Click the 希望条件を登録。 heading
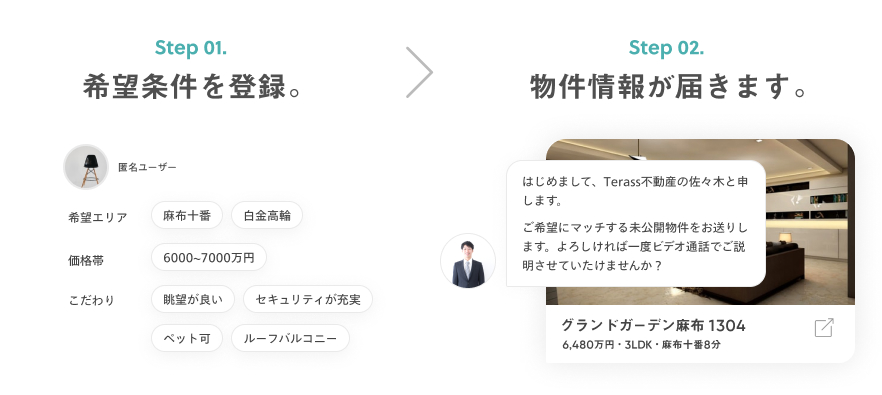 click(192, 87)
